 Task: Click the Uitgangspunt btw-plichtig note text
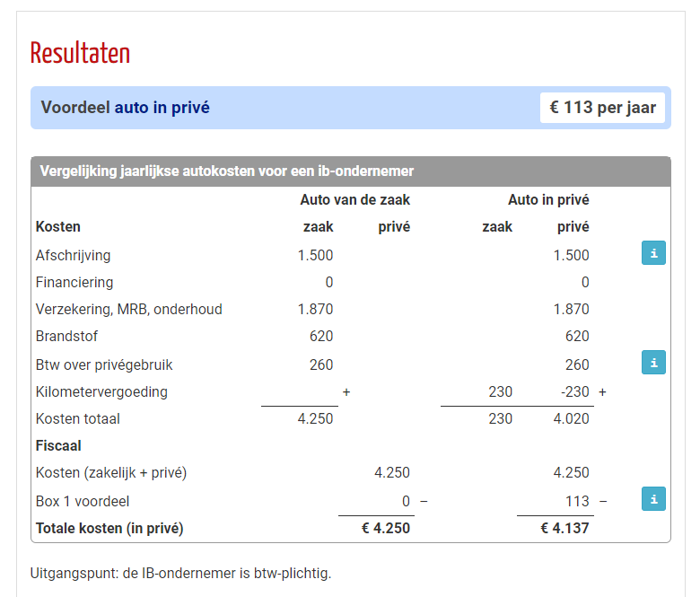tap(180, 573)
